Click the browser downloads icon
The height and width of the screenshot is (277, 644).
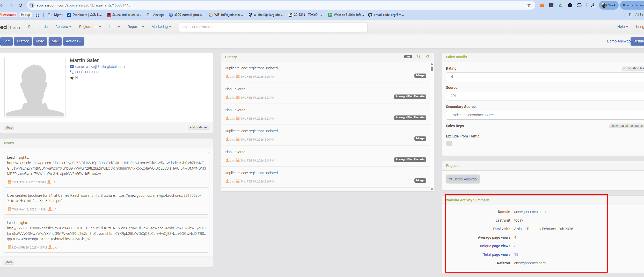[593, 5]
